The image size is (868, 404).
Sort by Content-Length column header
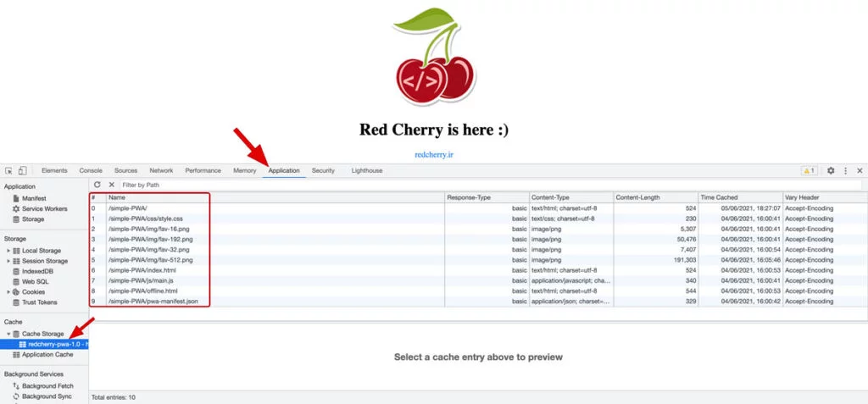tap(655, 197)
